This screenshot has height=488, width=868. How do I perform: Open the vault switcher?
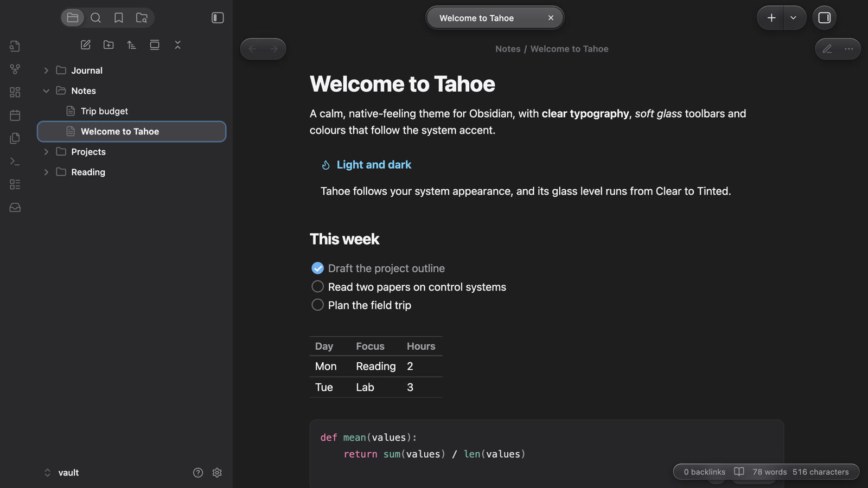tap(61, 473)
